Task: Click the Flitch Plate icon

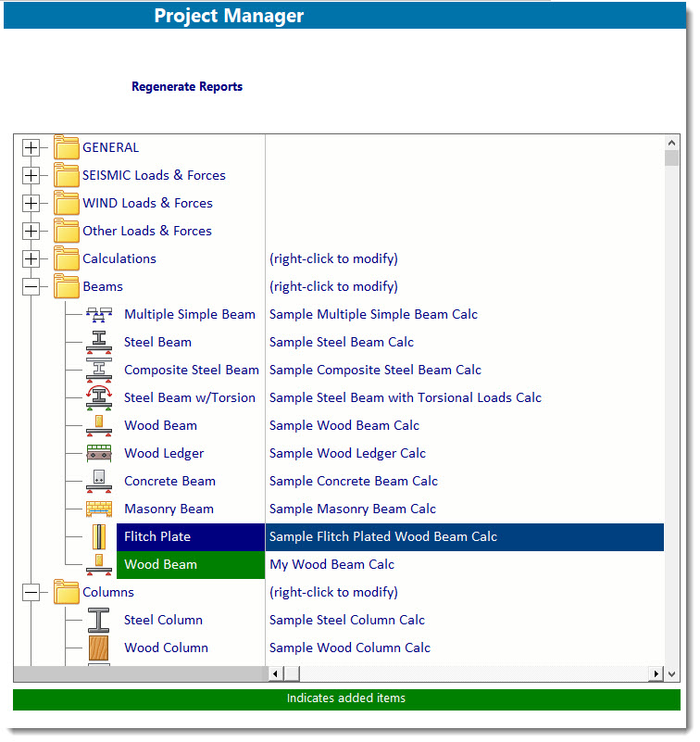Action: (98, 537)
